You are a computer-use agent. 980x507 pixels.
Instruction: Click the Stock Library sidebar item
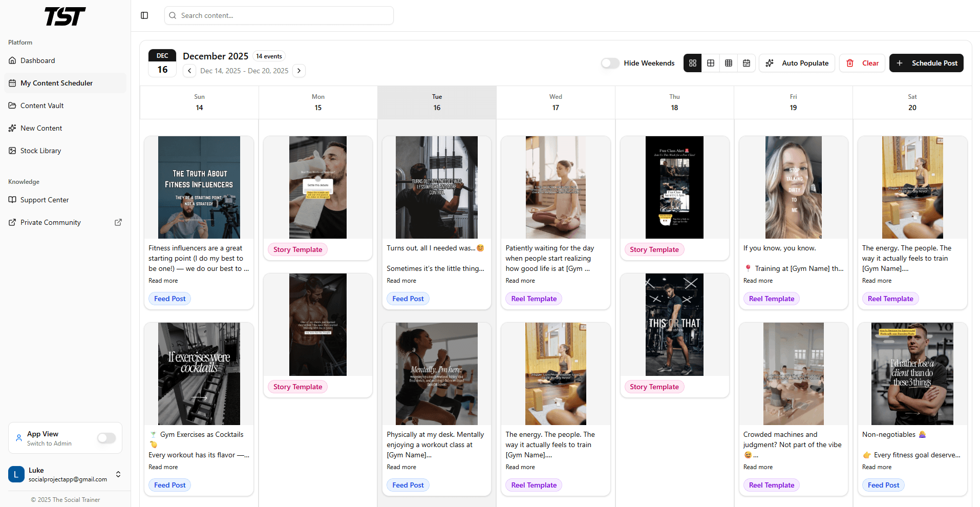[x=40, y=151]
